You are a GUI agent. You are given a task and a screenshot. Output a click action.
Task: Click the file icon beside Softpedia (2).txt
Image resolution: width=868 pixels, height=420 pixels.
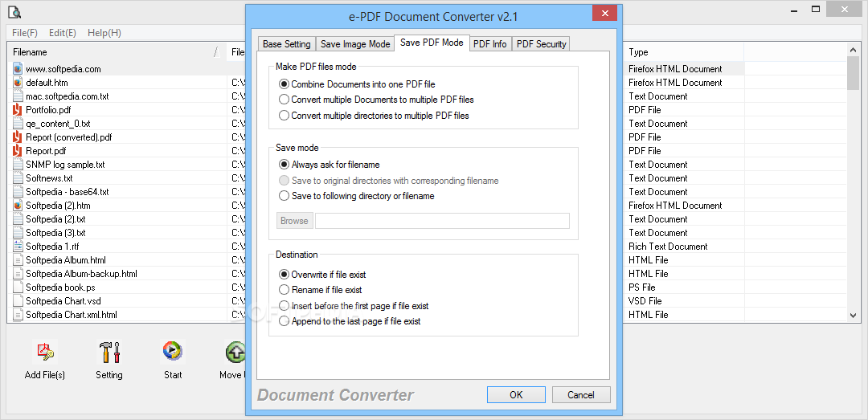(17, 219)
